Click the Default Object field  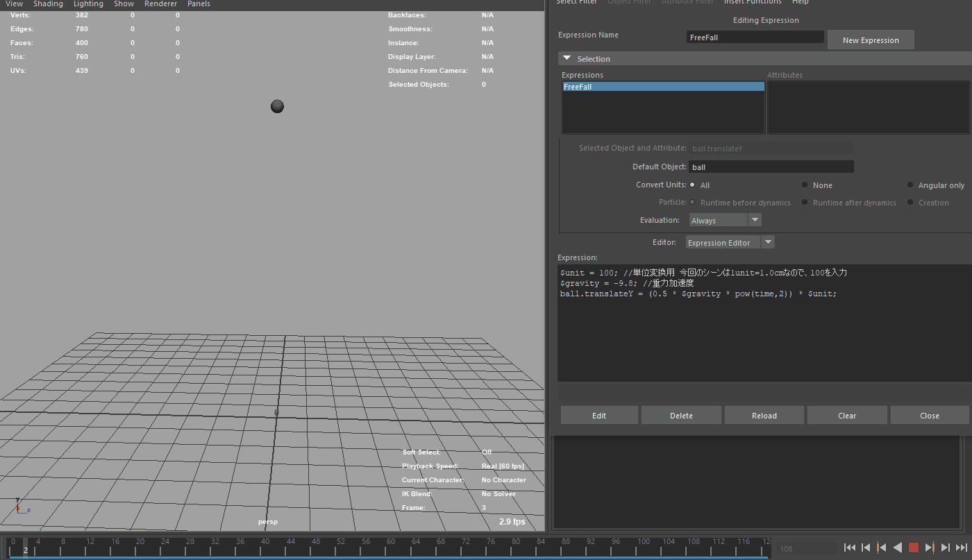771,167
